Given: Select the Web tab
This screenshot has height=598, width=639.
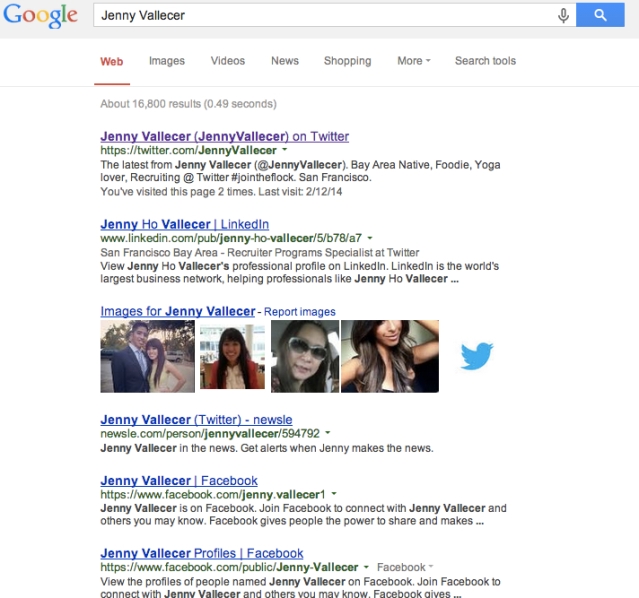Looking at the screenshot, I should point(112,62).
